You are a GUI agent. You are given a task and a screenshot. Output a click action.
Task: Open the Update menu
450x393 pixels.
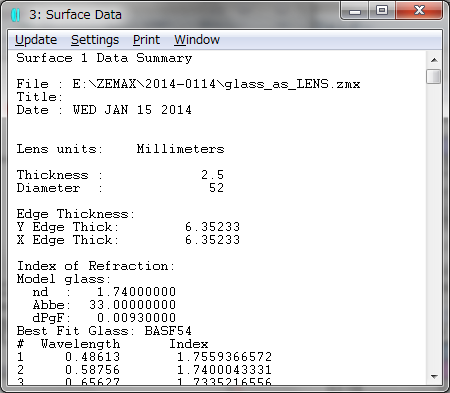coord(36,40)
